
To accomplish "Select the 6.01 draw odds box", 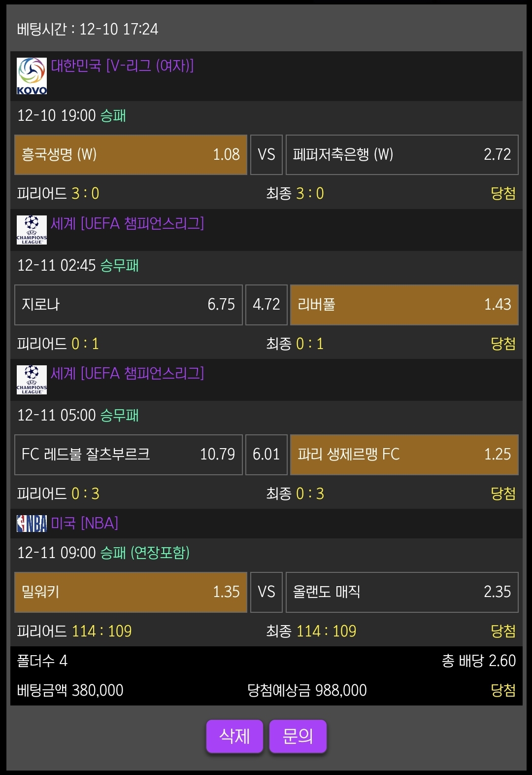I will 266,455.
